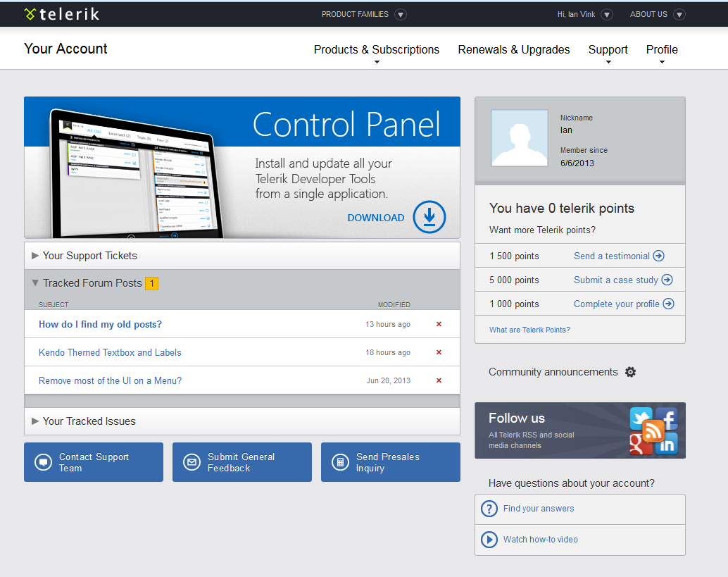Click the Follow us banner text
728x577 pixels.
pyautogui.click(x=517, y=418)
